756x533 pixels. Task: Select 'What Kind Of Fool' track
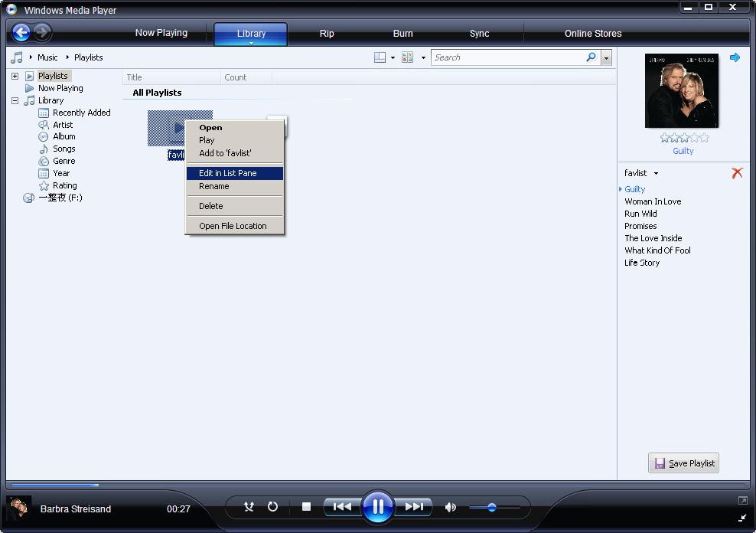[x=657, y=250]
